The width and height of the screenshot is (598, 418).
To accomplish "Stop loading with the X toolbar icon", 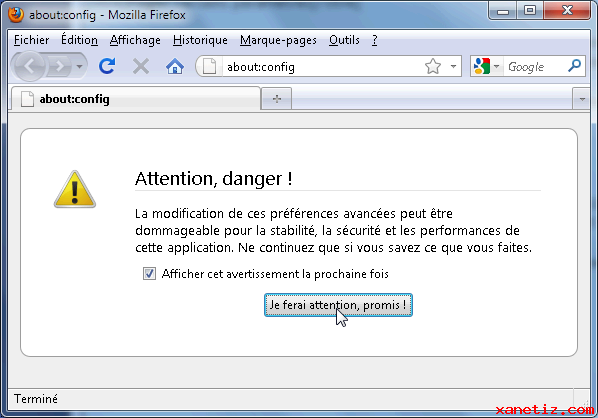I will (141, 66).
